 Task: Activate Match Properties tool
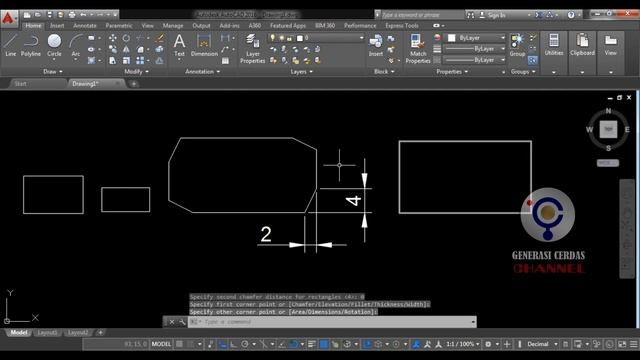coord(418,49)
